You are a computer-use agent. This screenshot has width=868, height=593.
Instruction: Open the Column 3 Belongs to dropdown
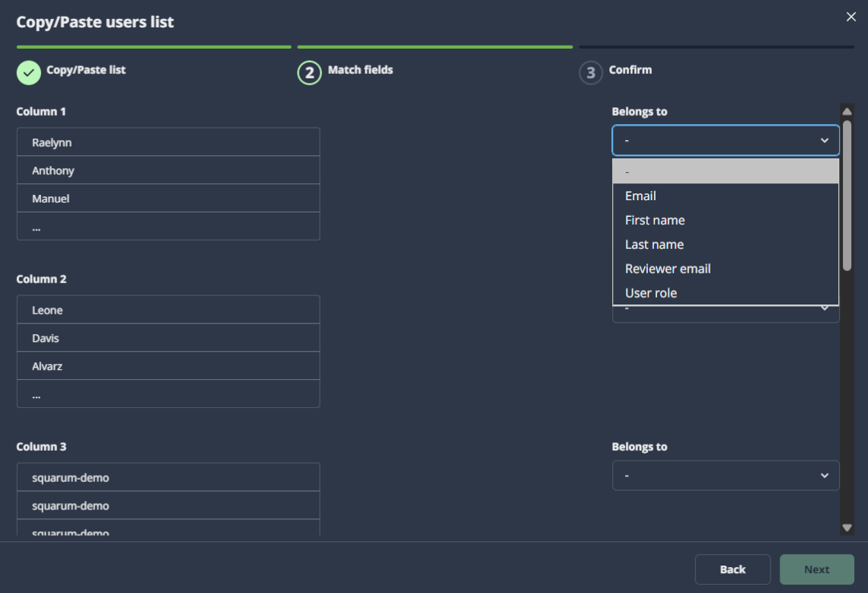click(x=725, y=476)
